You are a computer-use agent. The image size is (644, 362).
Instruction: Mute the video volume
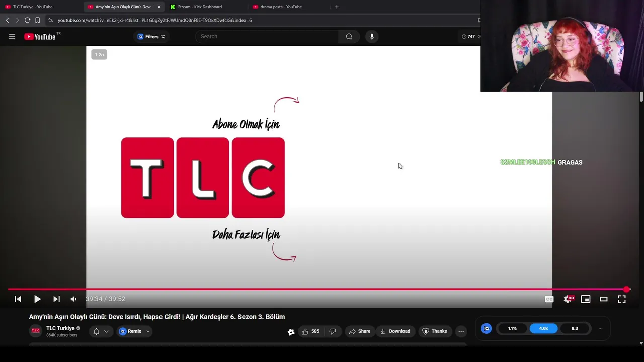pyautogui.click(x=73, y=299)
